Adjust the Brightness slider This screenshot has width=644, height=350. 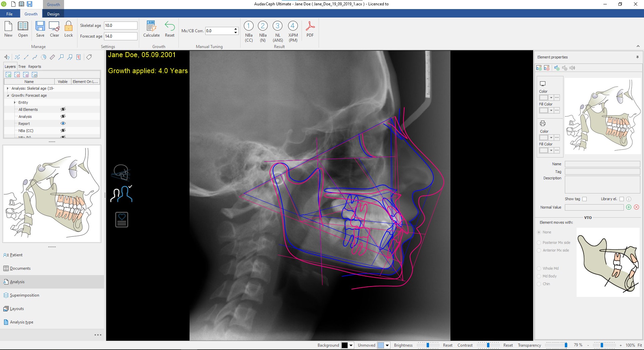tap(428, 345)
